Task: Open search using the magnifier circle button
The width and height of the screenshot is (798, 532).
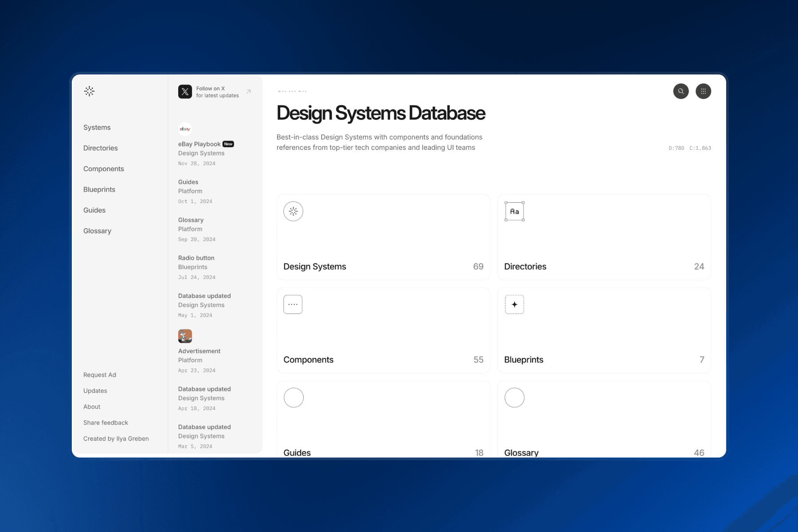Action: point(681,91)
